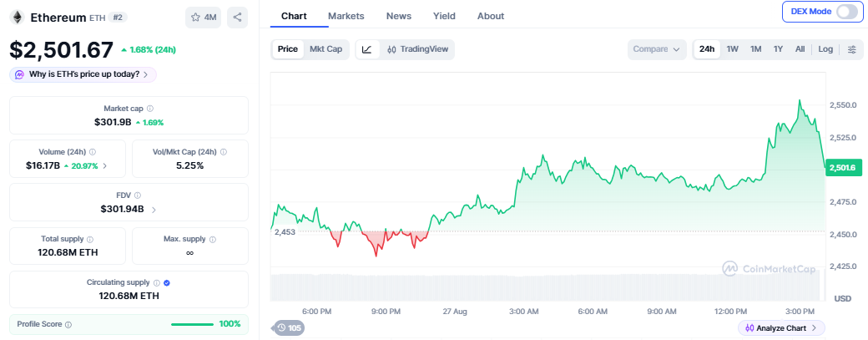Select the line chart icon
The image size is (868, 340).
(x=367, y=49)
